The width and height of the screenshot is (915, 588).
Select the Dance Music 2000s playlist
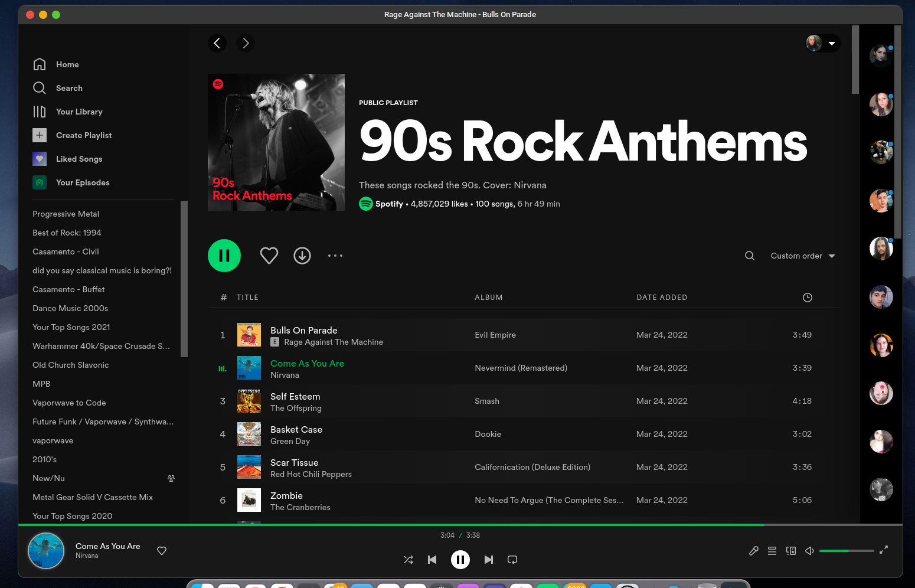[x=70, y=308]
